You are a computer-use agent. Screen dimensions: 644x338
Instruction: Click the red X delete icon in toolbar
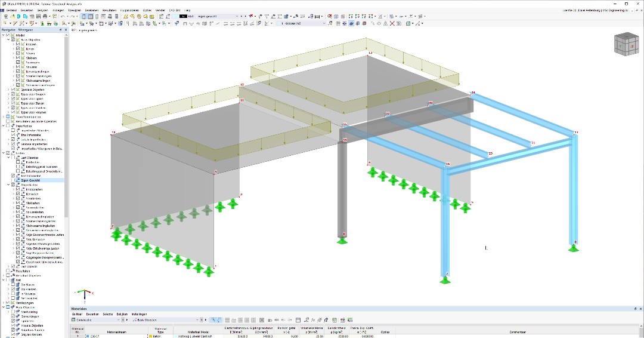tap(392, 23)
